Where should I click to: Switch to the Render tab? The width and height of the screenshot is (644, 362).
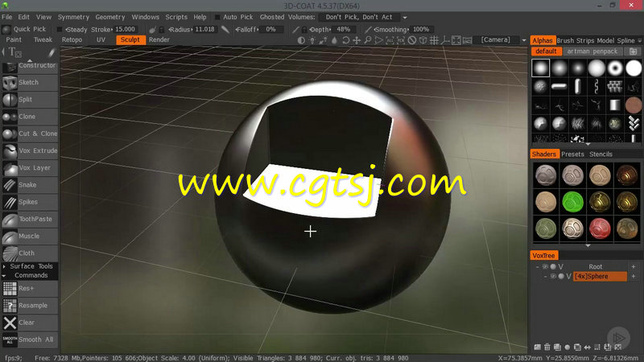(x=159, y=39)
